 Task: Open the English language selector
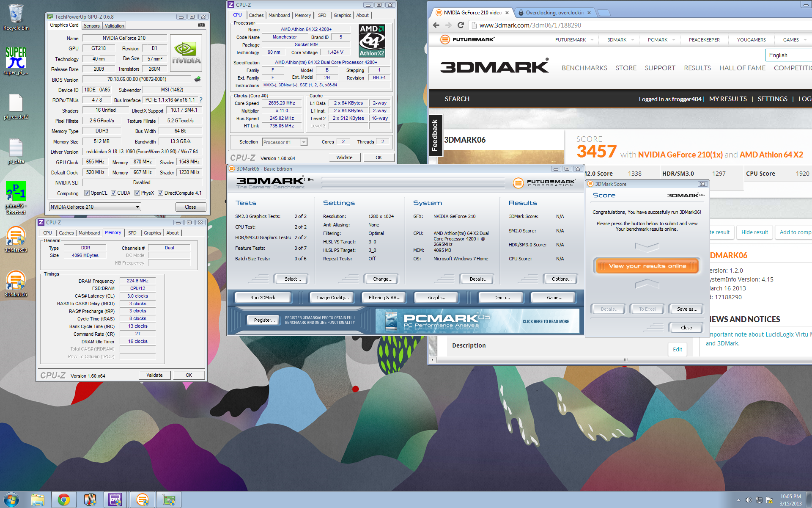788,55
